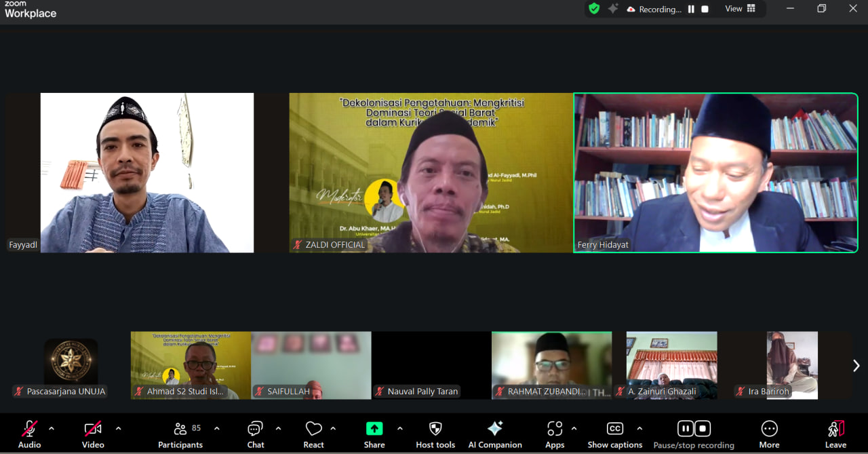Expand the chevron next to Share
This screenshot has height=454, width=868.
(x=399, y=429)
